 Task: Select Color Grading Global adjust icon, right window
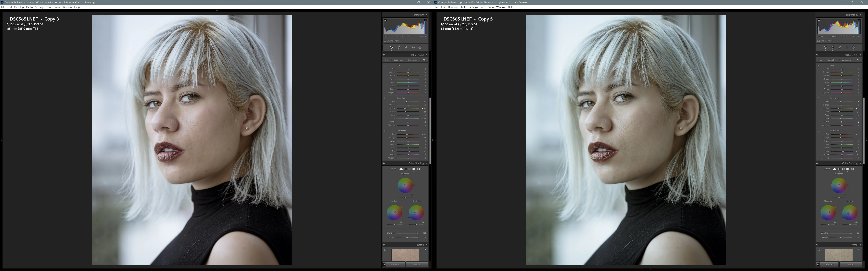852,169
